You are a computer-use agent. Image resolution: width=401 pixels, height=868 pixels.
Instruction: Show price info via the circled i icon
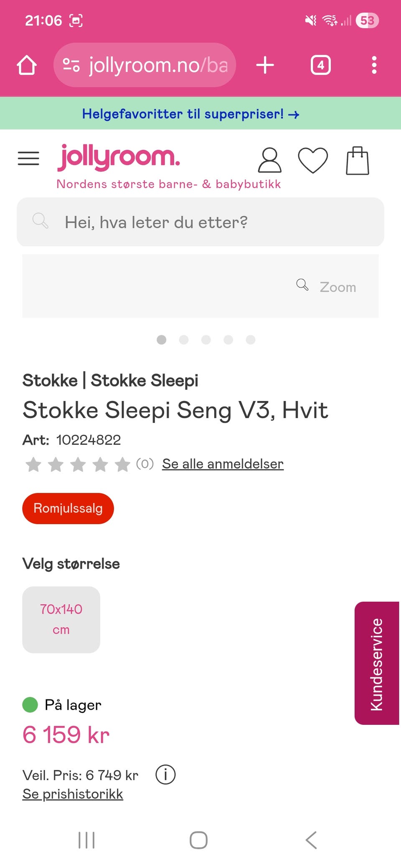[165, 775]
